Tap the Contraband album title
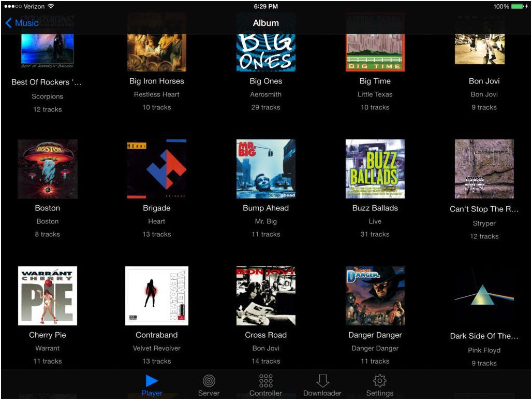532x400 pixels. coord(157,335)
